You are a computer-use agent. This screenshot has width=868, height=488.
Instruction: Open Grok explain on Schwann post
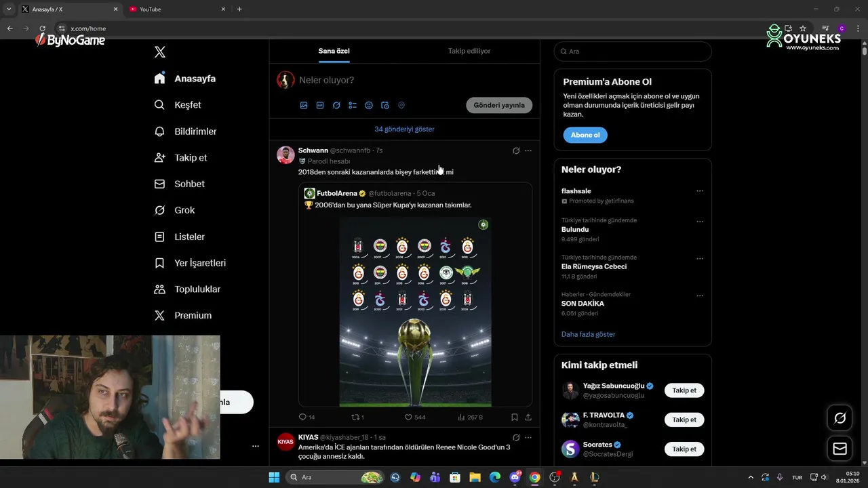click(x=516, y=151)
